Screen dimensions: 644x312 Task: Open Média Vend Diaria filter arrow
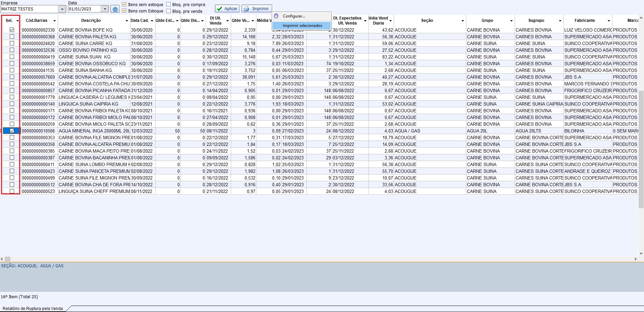pyautogui.click(x=390, y=21)
